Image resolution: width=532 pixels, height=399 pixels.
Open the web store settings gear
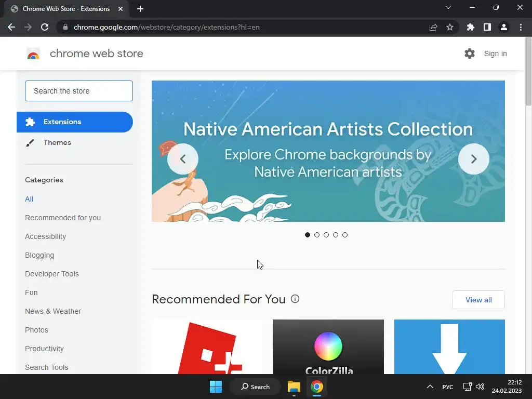[470, 54]
